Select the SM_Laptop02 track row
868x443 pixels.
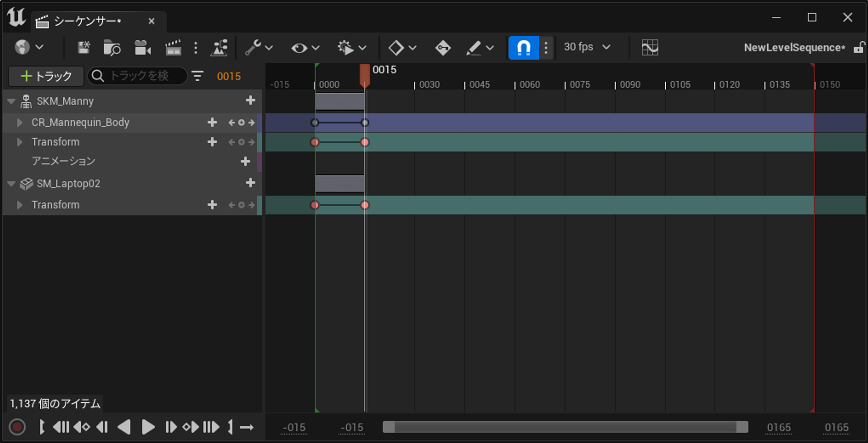[x=132, y=184]
